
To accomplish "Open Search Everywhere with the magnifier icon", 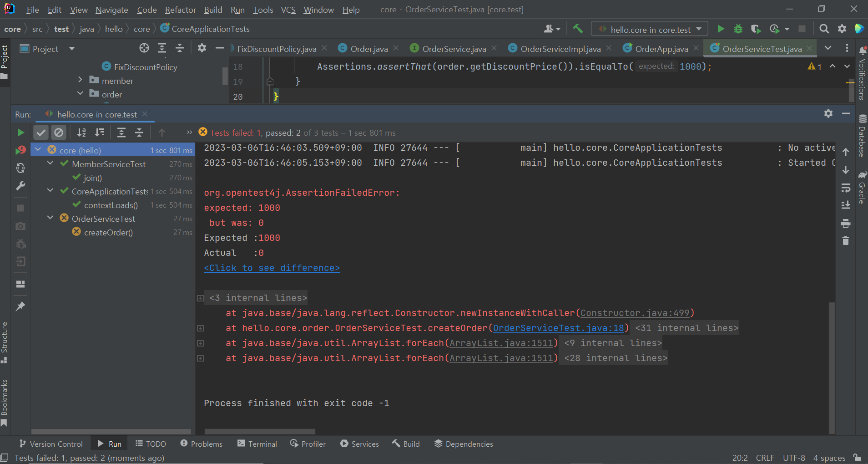I will (x=824, y=29).
